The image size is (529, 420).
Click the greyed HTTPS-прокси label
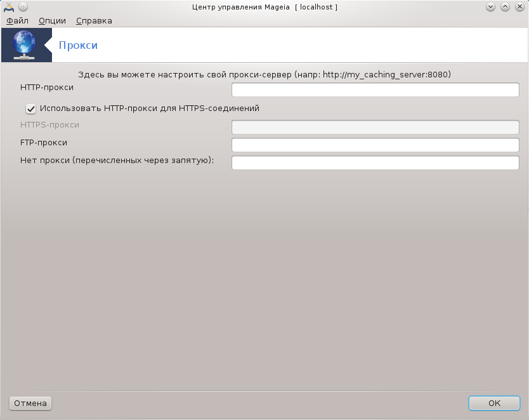[x=49, y=125]
